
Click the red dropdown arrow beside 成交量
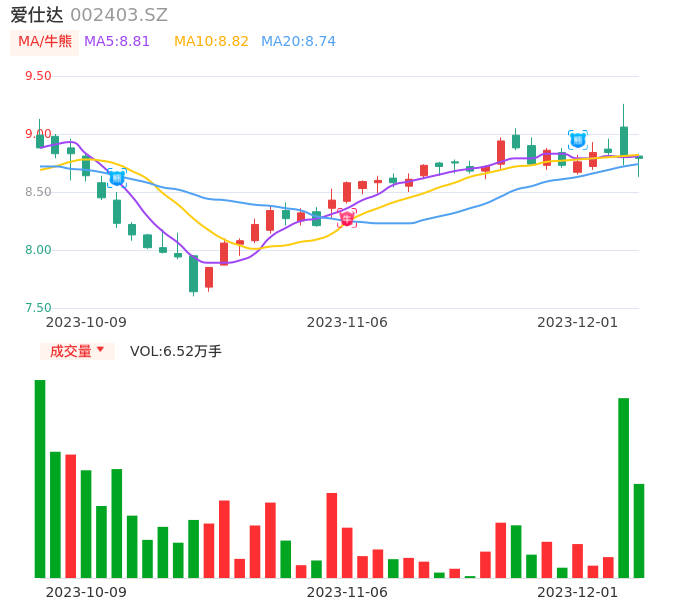(x=100, y=351)
